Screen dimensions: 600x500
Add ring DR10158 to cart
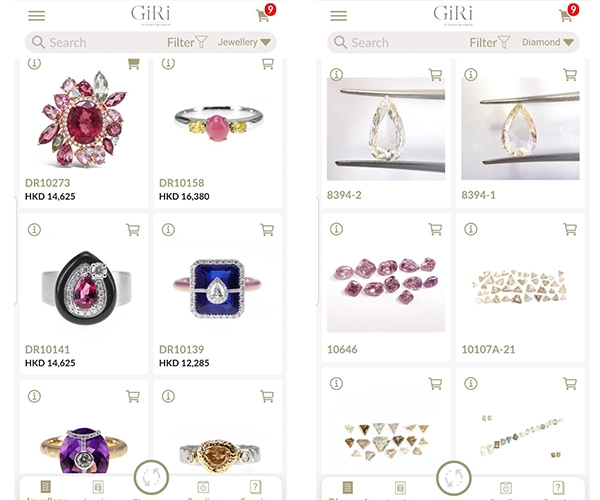point(267,63)
